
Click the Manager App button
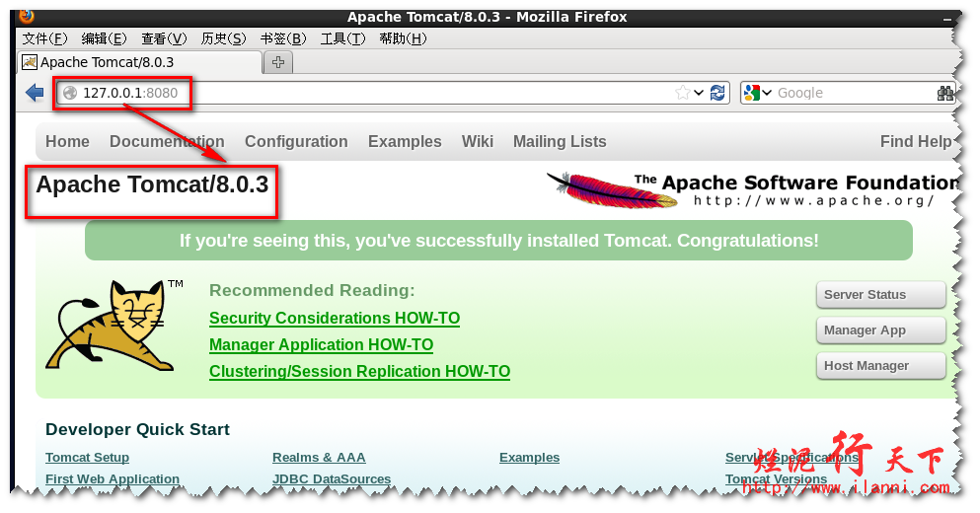(x=880, y=330)
